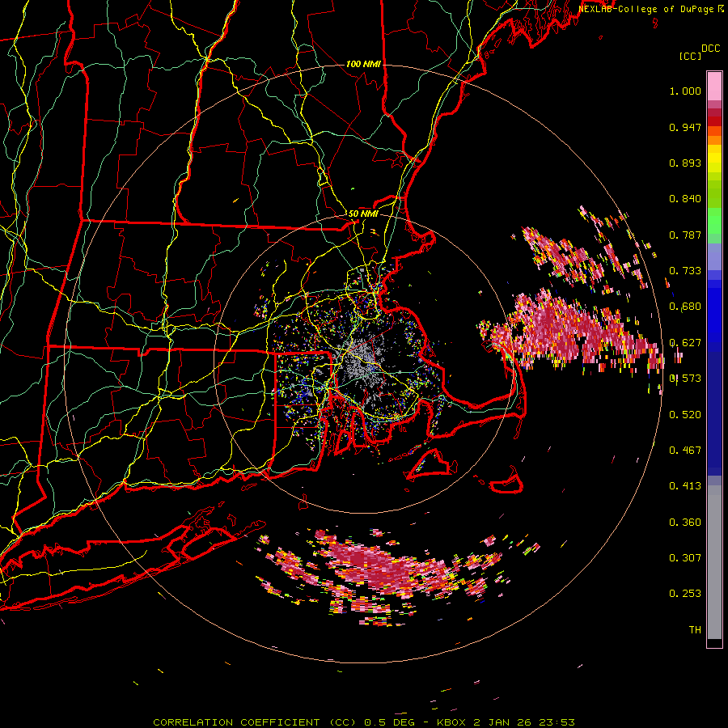Select the 0.520 scale value
728x728 pixels.
pos(685,415)
